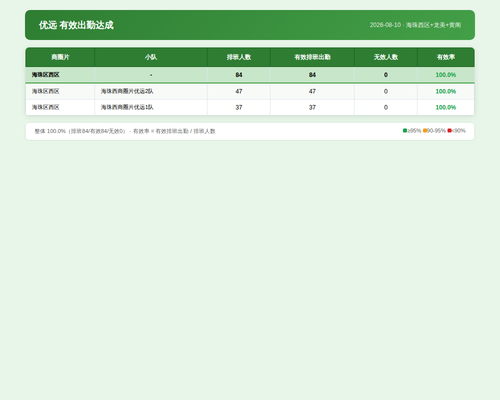500x400 pixels.
Task: Click the "排班人数" column header
Action: tap(239, 57)
